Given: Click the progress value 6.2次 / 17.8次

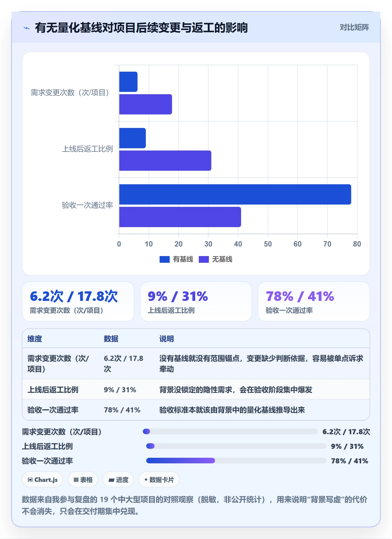Looking at the screenshot, I should 346,432.
